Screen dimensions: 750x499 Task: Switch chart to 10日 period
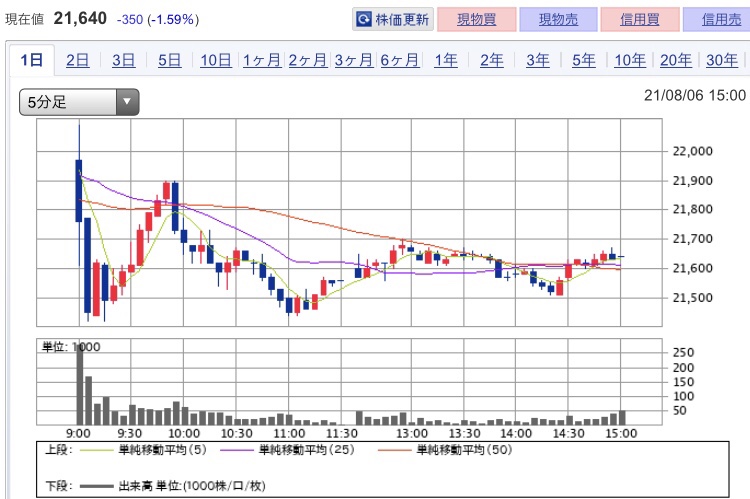coord(216,60)
